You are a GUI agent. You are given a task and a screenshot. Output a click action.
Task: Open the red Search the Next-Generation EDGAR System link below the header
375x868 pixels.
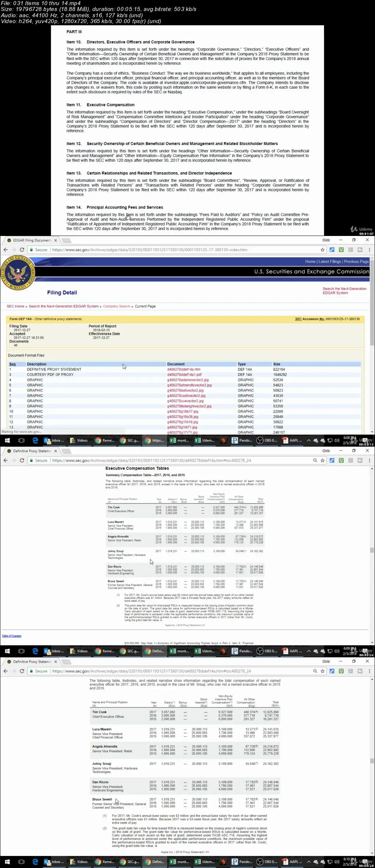[x=344, y=291]
